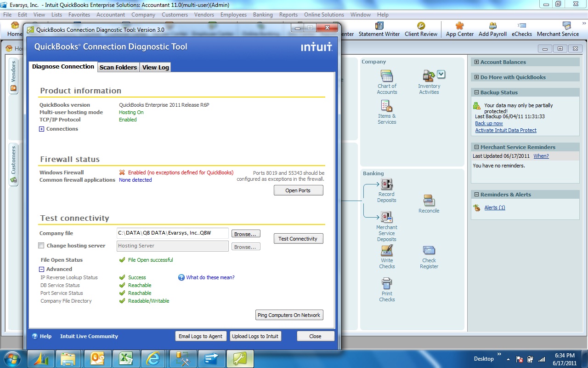The image size is (588, 368).
Task: Switch to the Scan Folders tab
Action: tap(119, 67)
